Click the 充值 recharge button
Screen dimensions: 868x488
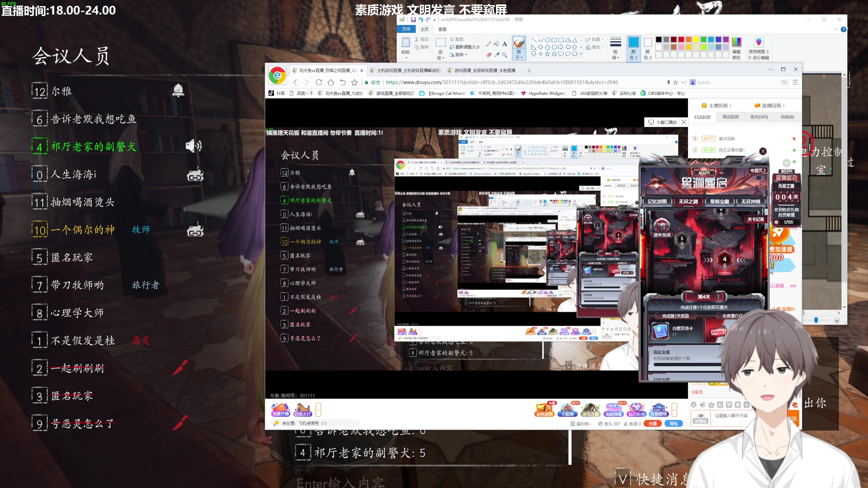[653, 424]
